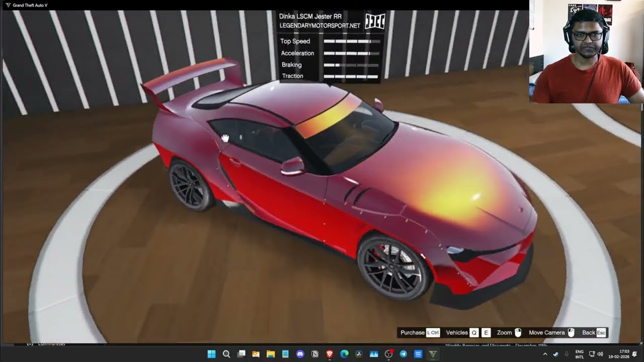The width and height of the screenshot is (644, 362).
Task: Open the volume control tray icon
Action: [x=600, y=354]
